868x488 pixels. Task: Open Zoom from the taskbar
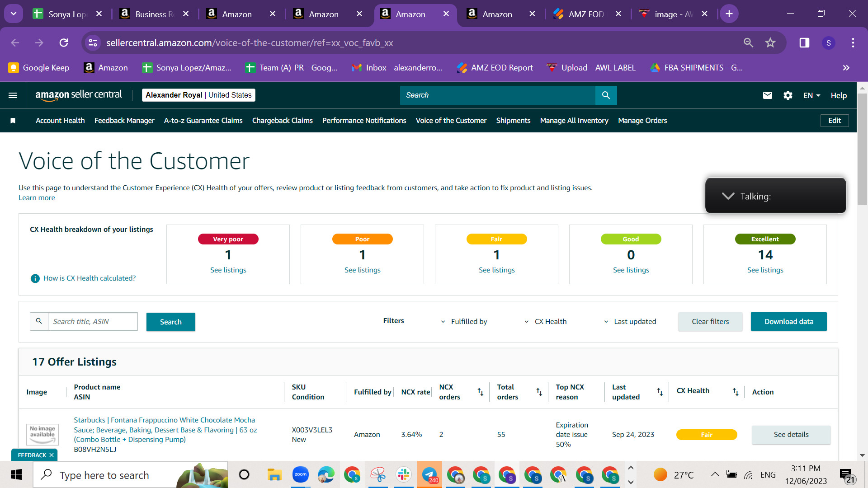[x=301, y=474]
